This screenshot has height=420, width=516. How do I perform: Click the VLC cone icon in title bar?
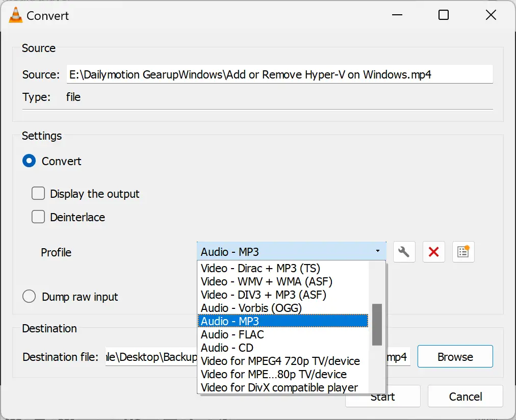click(x=15, y=15)
